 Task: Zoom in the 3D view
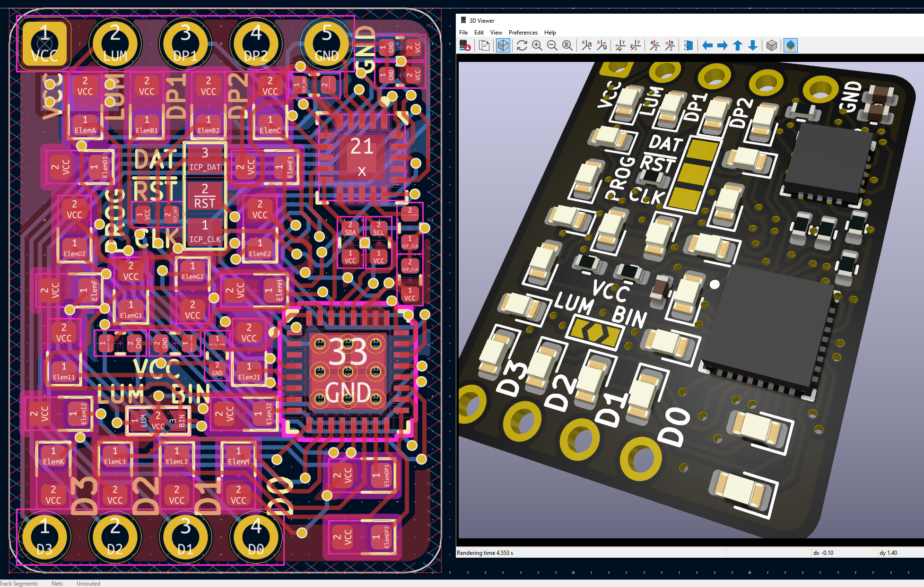[x=537, y=45]
